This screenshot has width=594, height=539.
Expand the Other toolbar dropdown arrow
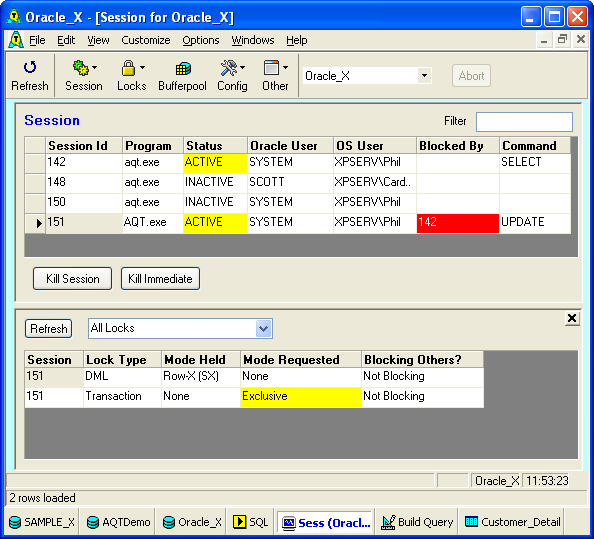pyautogui.click(x=286, y=67)
